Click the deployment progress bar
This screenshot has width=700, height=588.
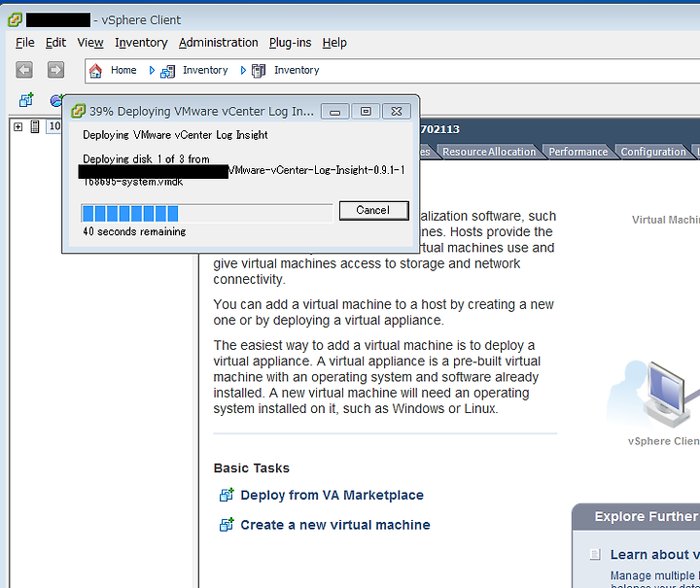tap(207, 213)
